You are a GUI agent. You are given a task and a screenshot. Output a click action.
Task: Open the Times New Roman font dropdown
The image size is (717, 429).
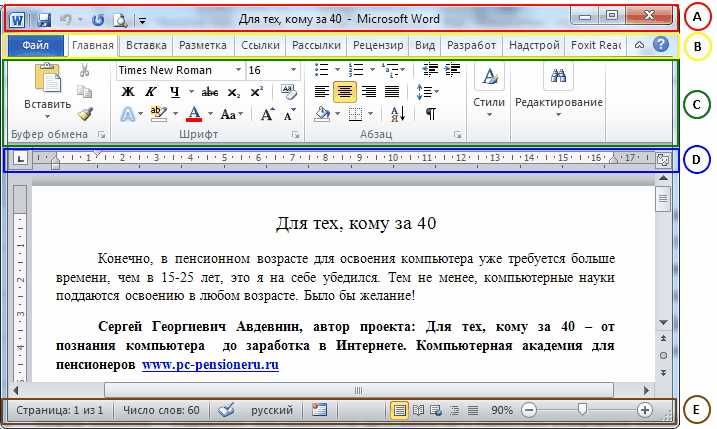[238, 70]
